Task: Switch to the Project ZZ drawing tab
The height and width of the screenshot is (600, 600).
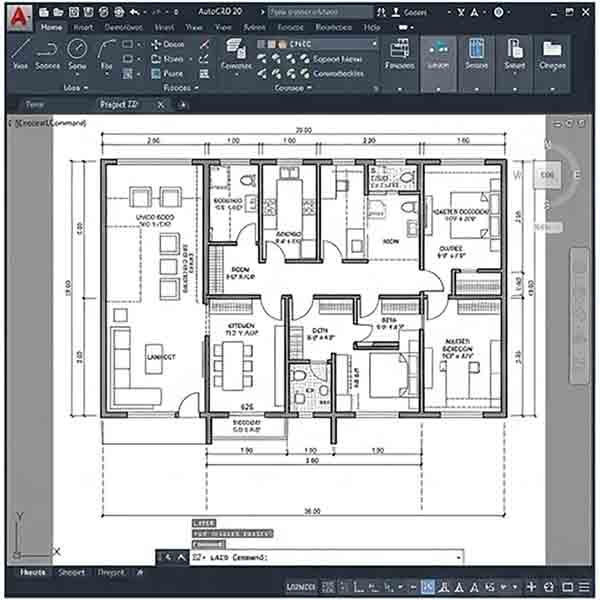Action: pos(119,104)
